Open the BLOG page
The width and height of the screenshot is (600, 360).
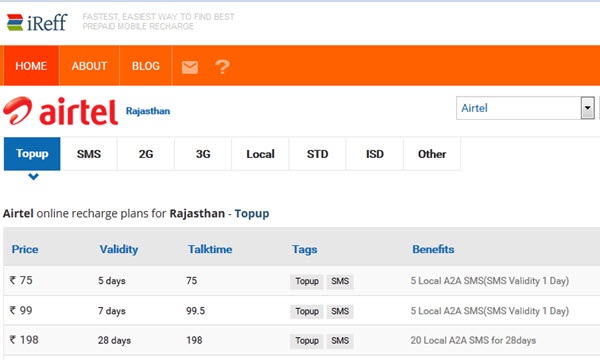145,66
